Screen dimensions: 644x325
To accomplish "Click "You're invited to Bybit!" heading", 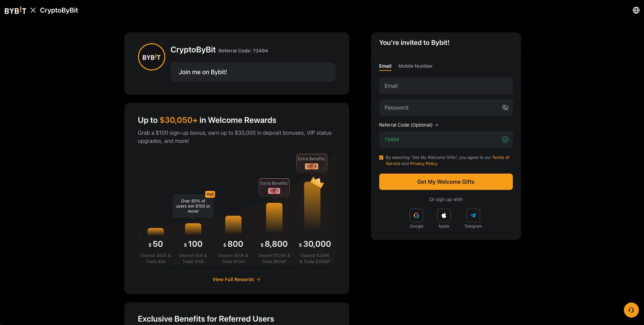I will pos(414,43).
